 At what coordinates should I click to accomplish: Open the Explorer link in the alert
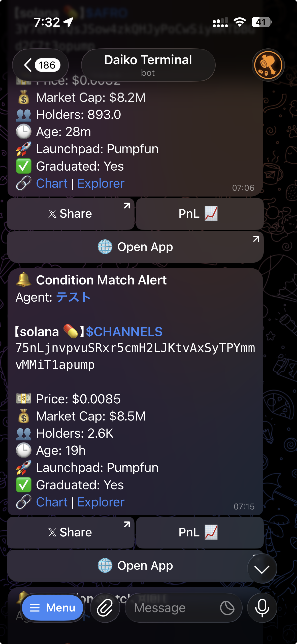[101, 501]
